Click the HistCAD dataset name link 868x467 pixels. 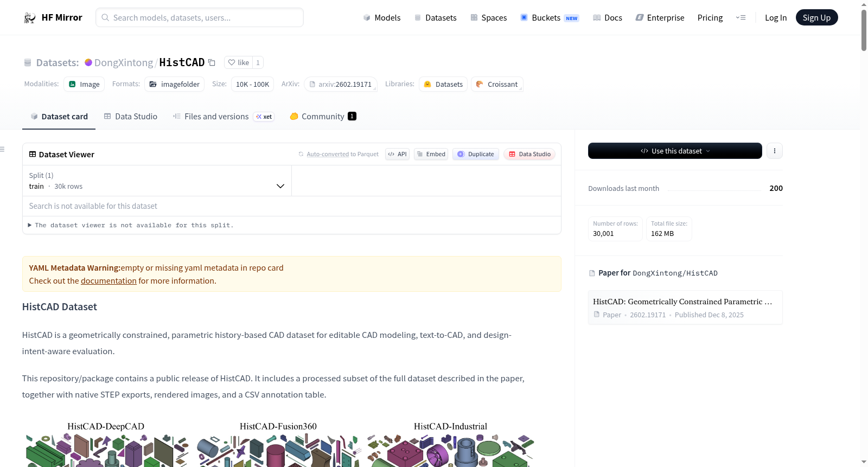click(x=182, y=63)
